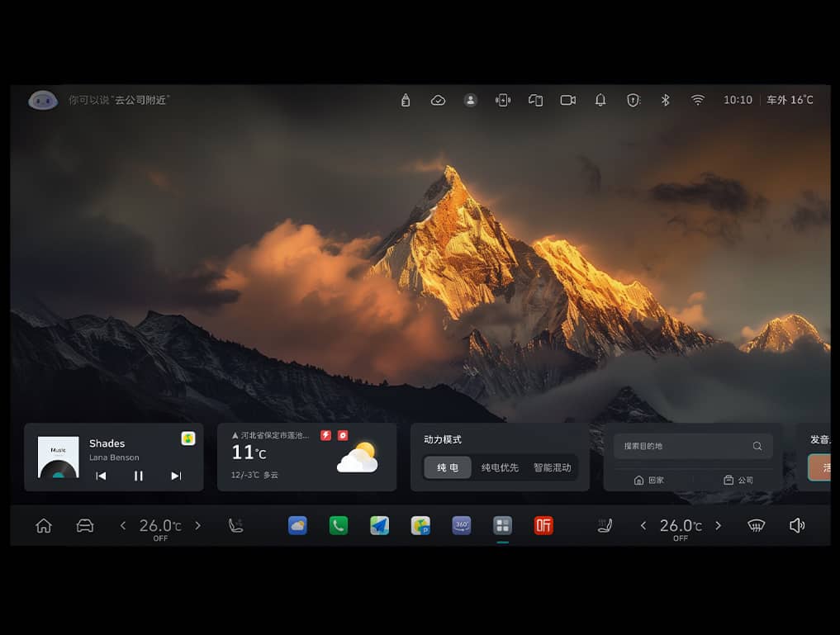The image size is (840, 635).
Task: Toggle Wi-Fi in the status bar
Action: click(698, 100)
